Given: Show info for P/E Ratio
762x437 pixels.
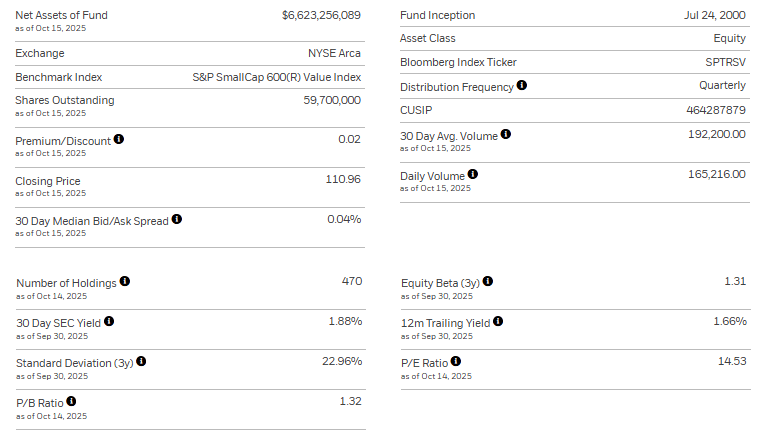Looking at the screenshot, I should [x=456, y=362].
